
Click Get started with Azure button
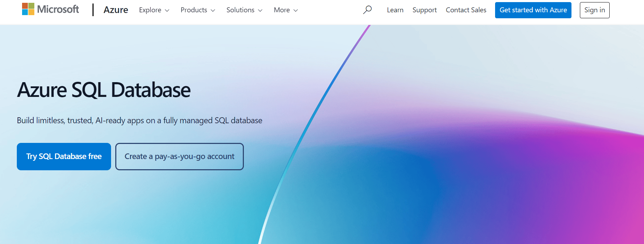tap(533, 10)
